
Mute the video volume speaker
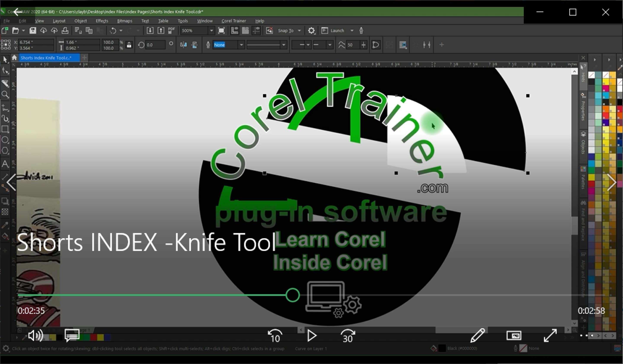[x=35, y=336]
